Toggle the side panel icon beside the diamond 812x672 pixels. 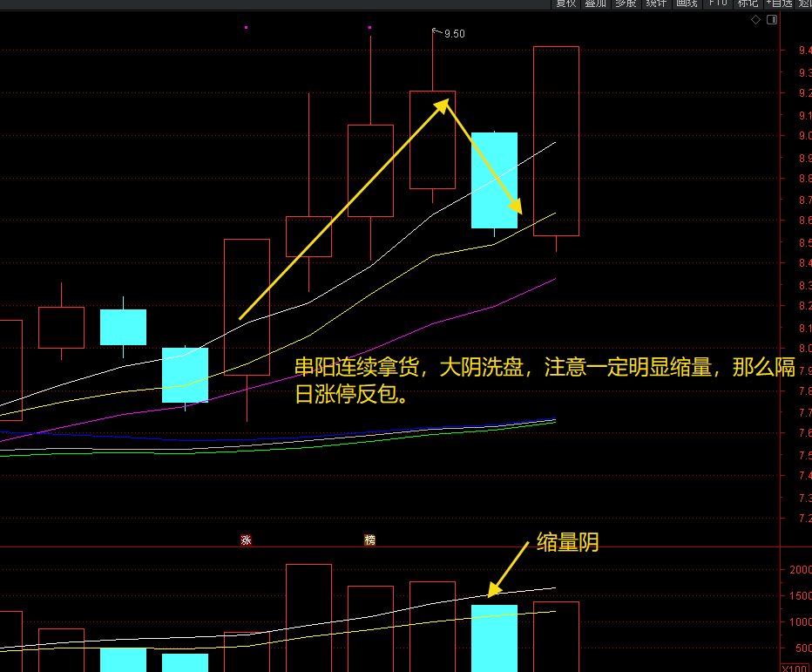pos(772,20)
